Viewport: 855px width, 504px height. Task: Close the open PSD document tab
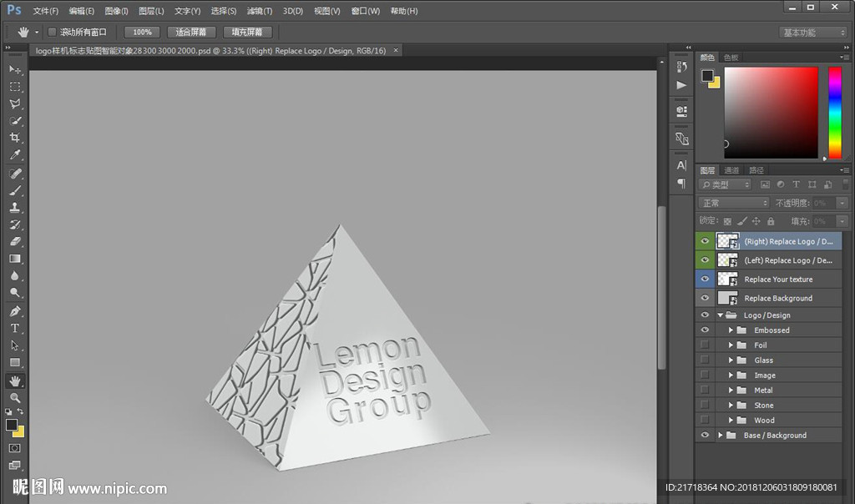coord(396,50)
